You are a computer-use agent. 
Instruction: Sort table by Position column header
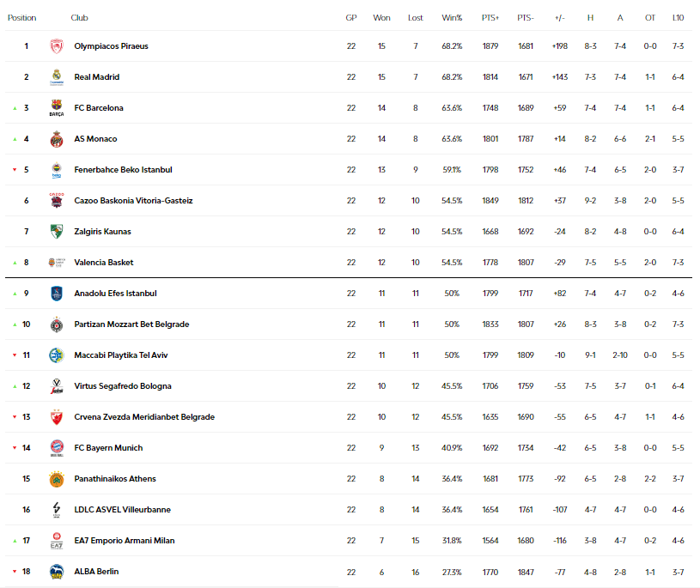click(x=21, y=17)
